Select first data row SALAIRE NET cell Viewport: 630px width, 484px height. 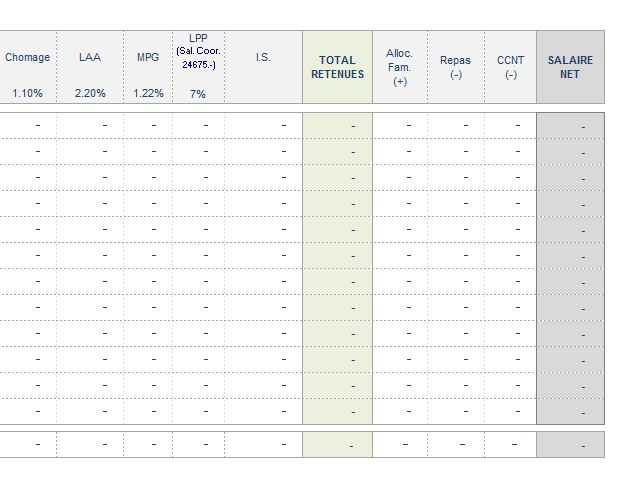(x=570, y=125)
